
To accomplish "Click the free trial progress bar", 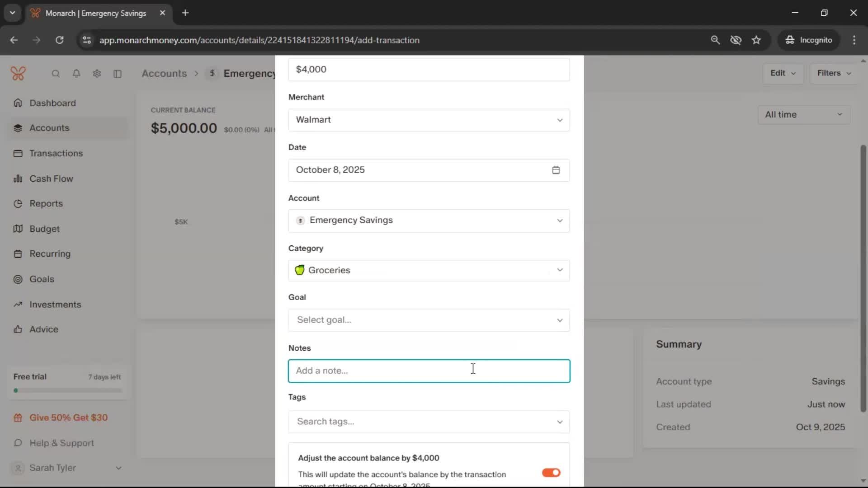I will click(x=68, y=390).
